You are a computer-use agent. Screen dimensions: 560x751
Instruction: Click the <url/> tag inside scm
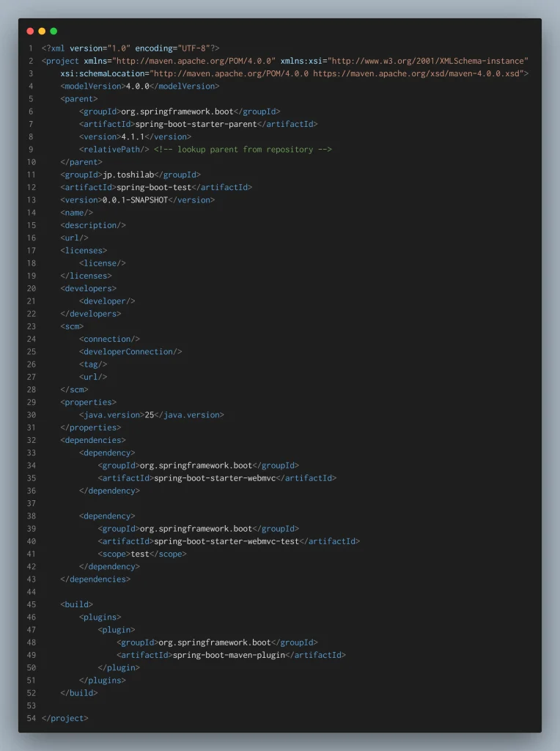[93, 377]
